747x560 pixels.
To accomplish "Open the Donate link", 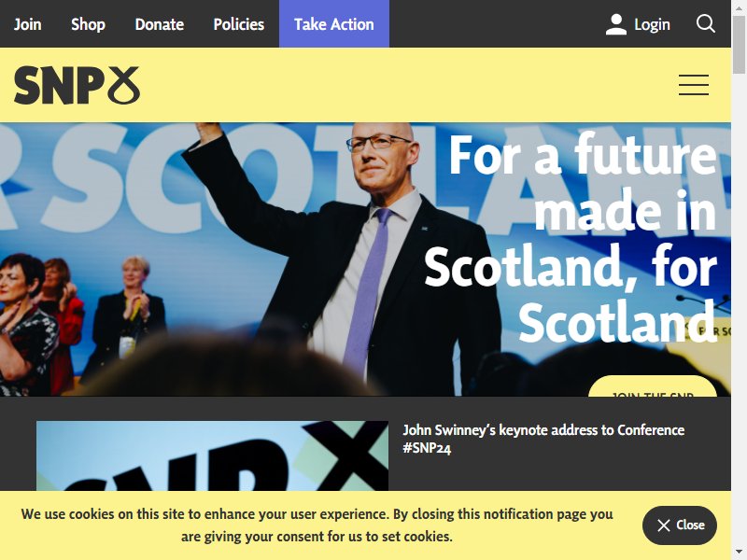I will (x=159, y=24).
